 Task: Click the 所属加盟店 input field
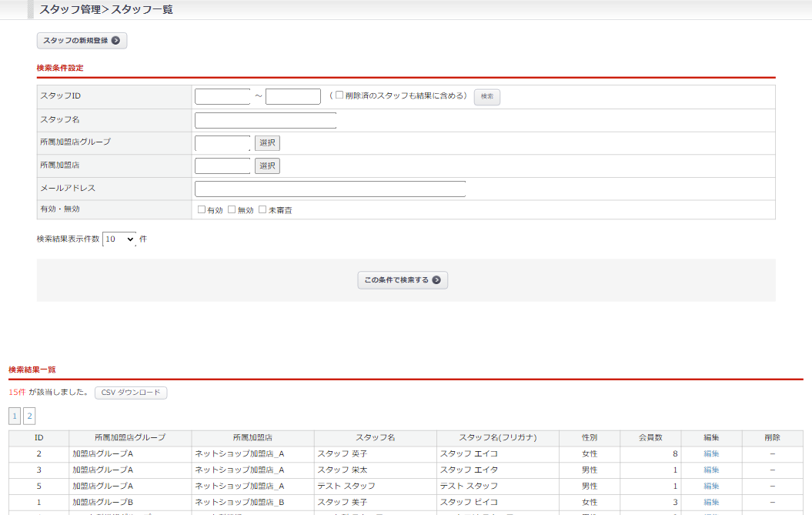coord(222,166)
